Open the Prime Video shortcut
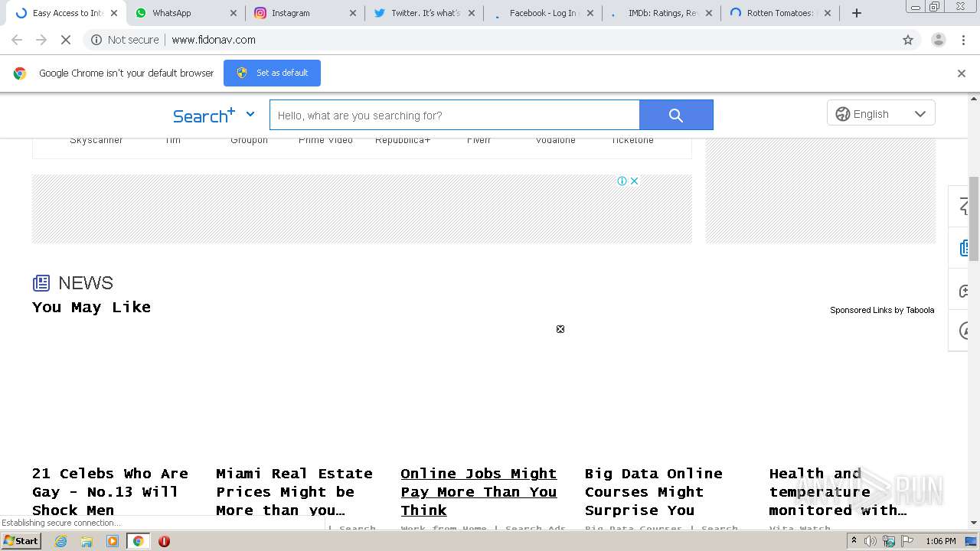The image size is (980, 551). 326,140
